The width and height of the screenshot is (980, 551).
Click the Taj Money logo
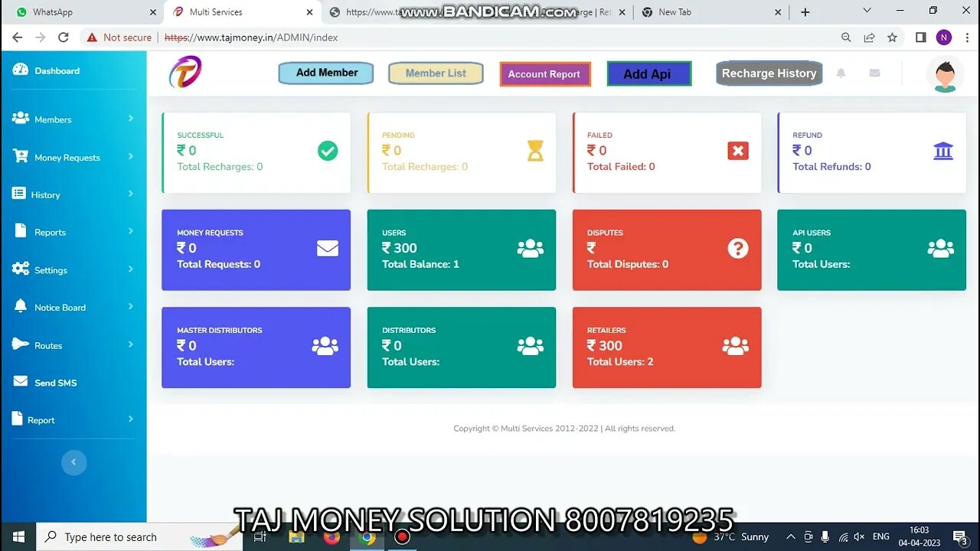point(185,72)
